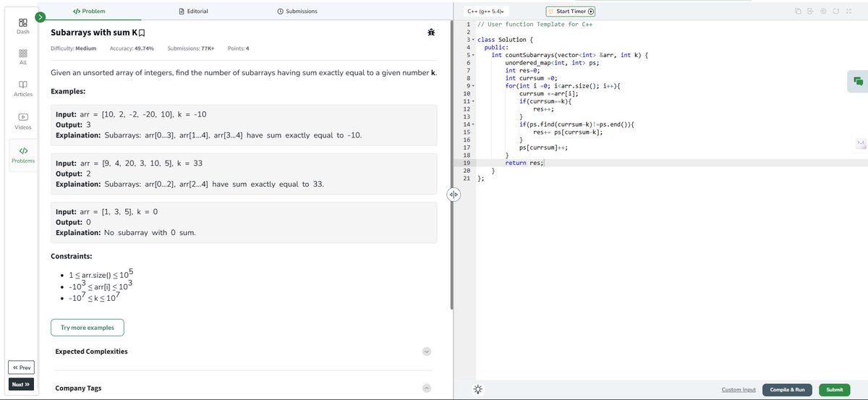Click the export code icon in editor toolbar
Image resolution: width=868 pixels, height=400 pixels.
pyautogui.click(x=811, y=12)
